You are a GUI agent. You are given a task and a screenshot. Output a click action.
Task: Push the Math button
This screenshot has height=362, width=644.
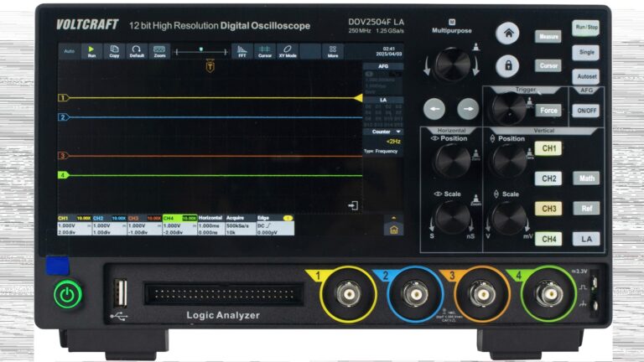tap(586, 178)
